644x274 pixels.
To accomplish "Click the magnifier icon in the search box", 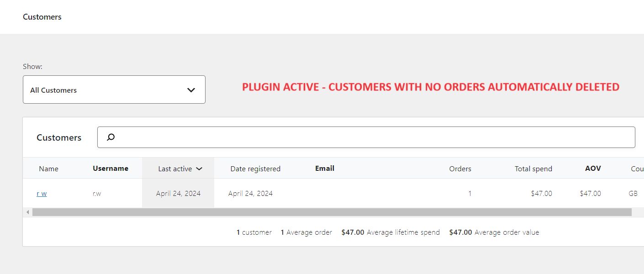I will pos(111,137).
